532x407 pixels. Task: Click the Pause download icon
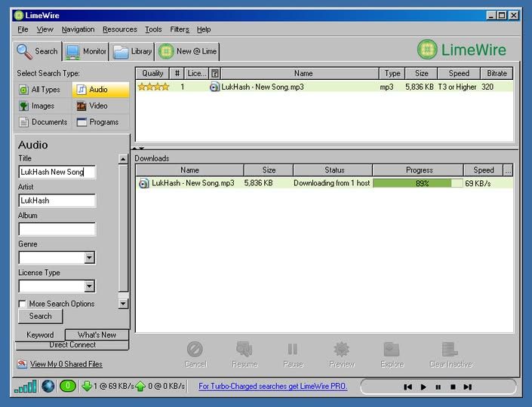(293, 350)
